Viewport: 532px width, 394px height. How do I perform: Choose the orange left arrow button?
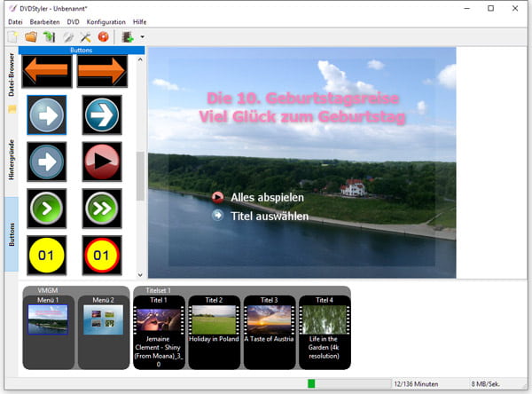pos(48,72)
